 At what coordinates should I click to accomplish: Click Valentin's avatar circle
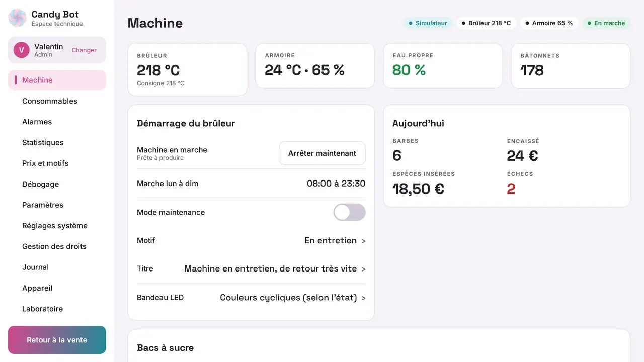21,50
